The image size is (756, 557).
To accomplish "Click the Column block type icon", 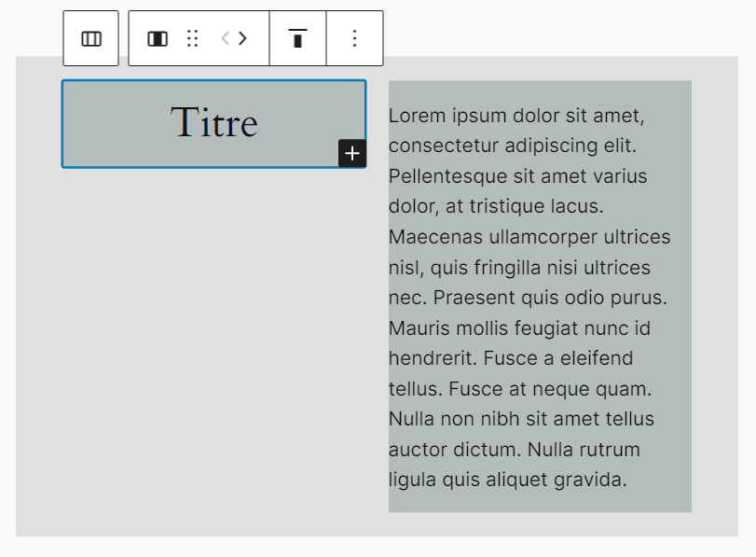I will pyautogui.click(x=158, y=38).
